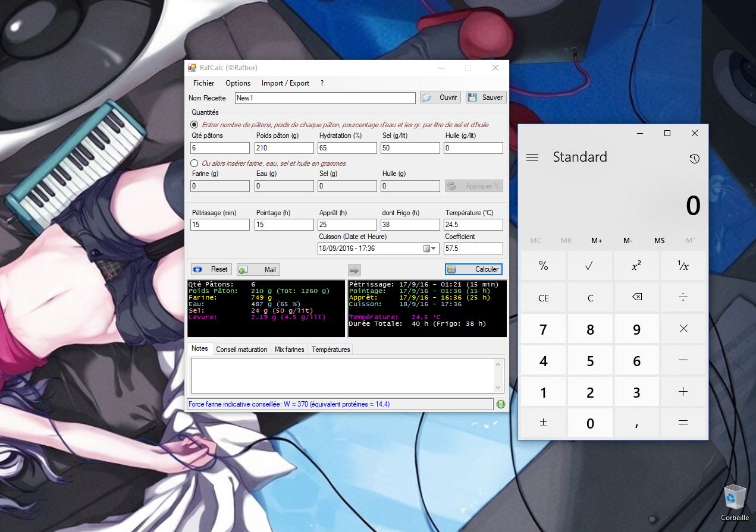Click the CE key in Calculator
The image size is (756, 532).
point(543,297)
